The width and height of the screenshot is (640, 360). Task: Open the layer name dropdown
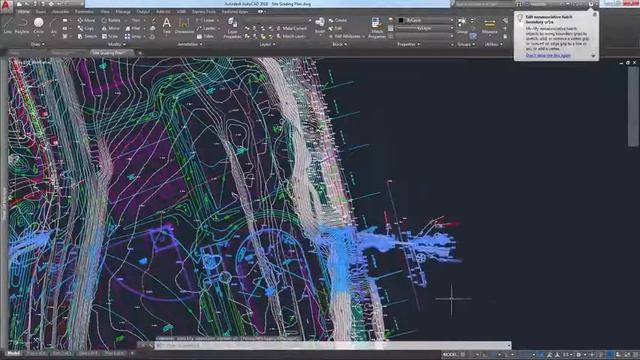[279, 20]
